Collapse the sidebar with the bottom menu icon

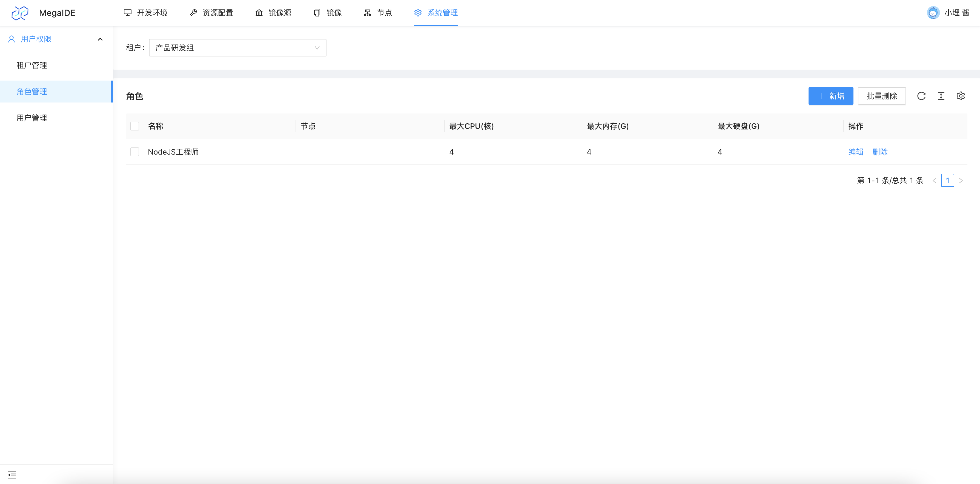pyautogui.click(x=12, y=475)
